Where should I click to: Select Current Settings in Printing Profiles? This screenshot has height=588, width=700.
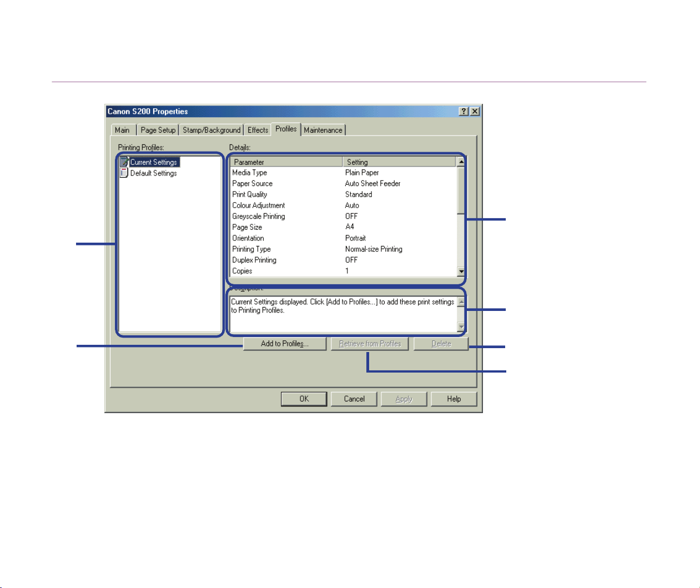(154, 162)
